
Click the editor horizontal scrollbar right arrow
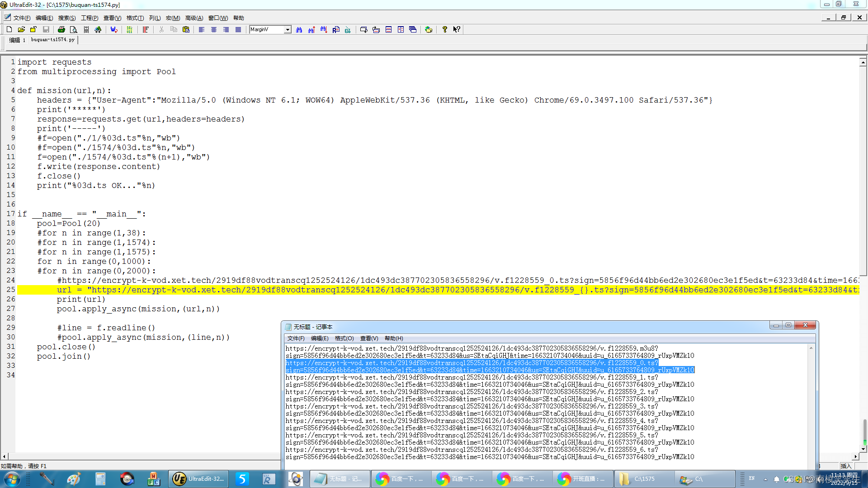tap(855, 457)
